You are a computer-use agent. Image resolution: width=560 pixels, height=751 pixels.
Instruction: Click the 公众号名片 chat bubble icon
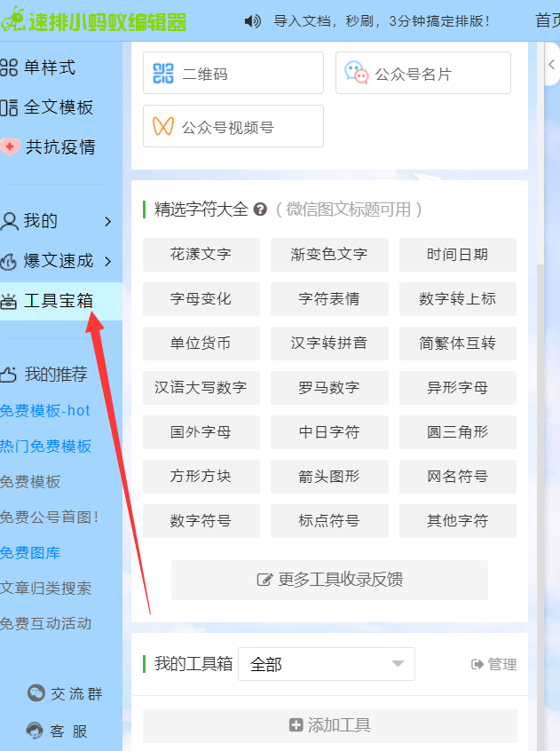357,73
